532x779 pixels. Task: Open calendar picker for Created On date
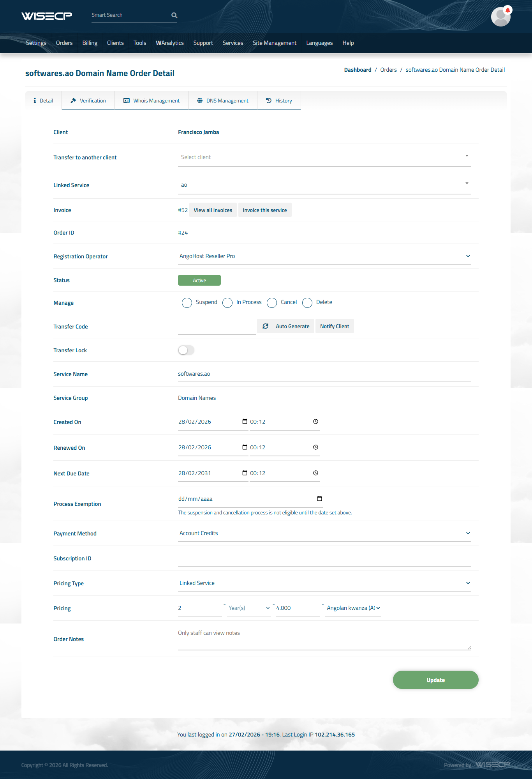[245, 422]
